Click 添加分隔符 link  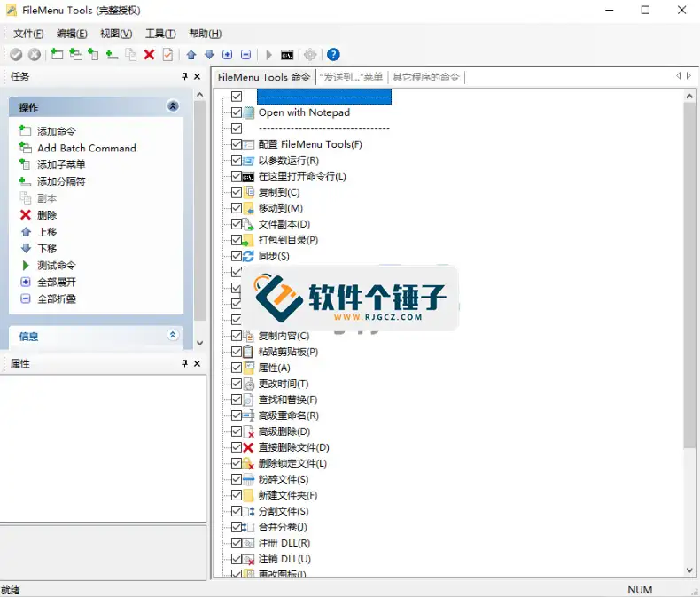(61, 182)
